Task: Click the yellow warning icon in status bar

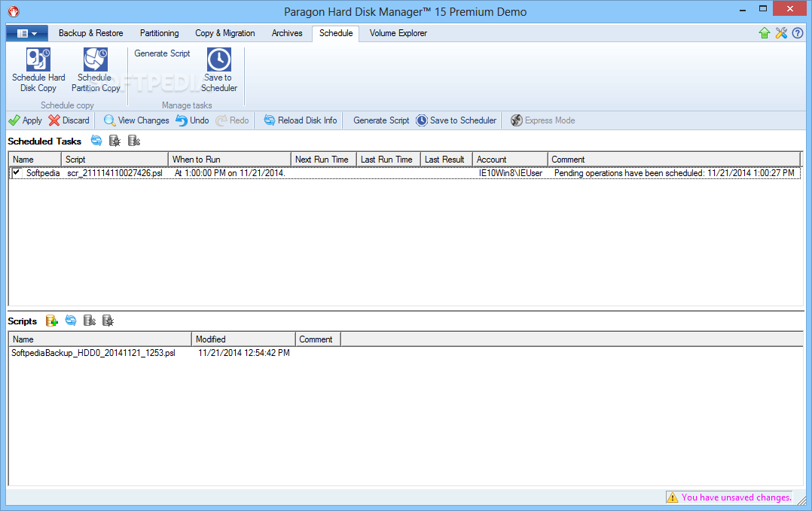Action: click(672, 497)
